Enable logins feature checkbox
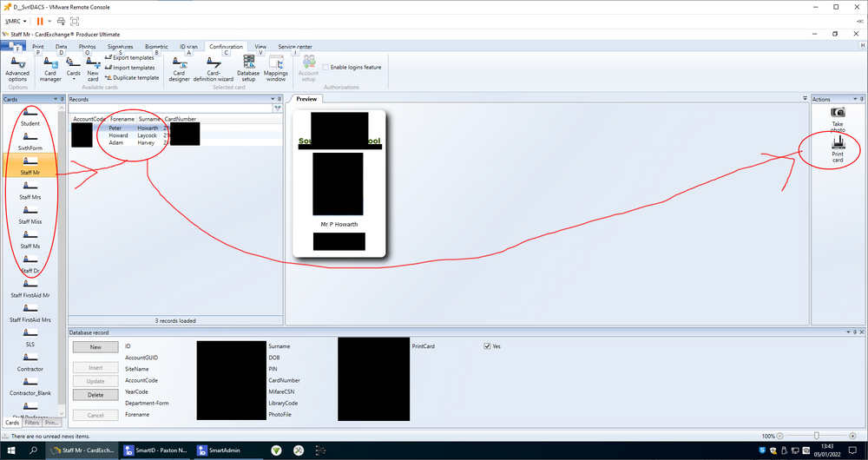This screenshot has width=868, height=460. pyautogui.click(x=325, y=68)
